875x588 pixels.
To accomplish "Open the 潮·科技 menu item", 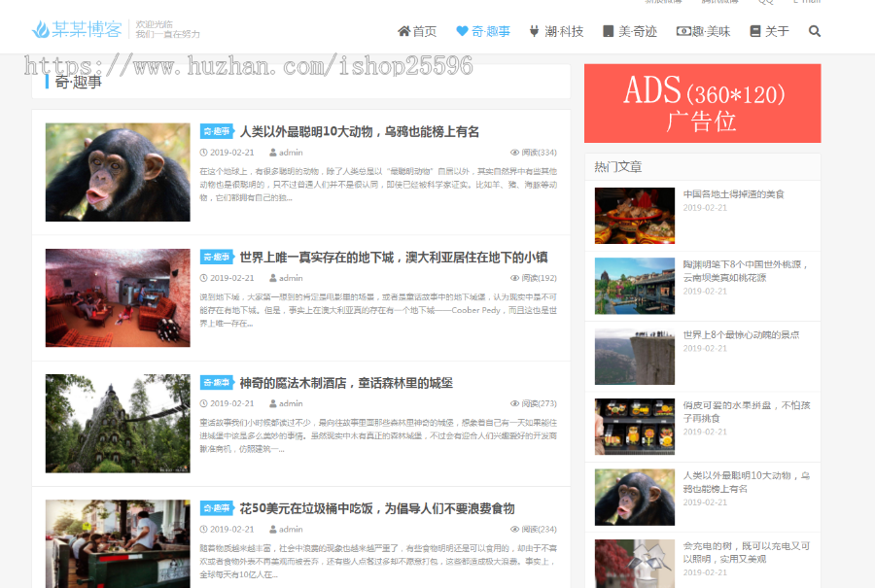I will click(556, 31).
